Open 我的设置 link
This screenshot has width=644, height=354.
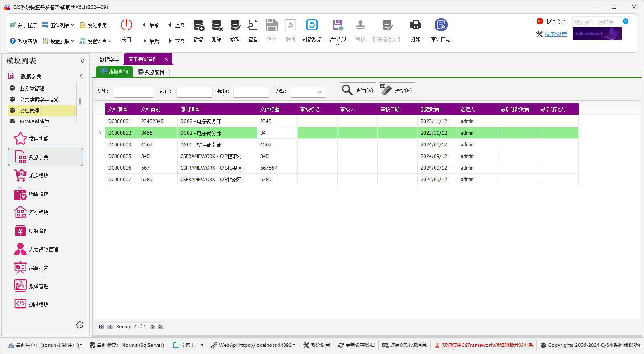(x=555, y=34)
